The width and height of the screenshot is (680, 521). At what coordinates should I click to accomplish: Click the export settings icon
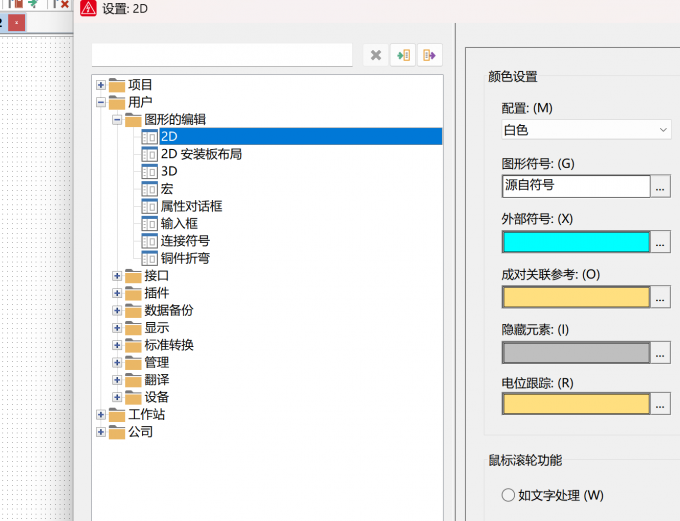pos(429,55)
